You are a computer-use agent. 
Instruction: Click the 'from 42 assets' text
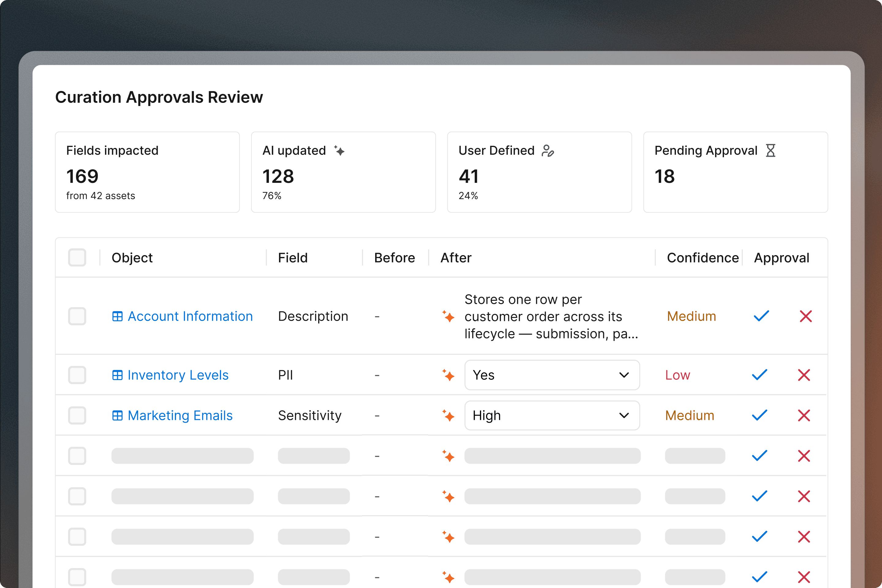pos(100,195)
